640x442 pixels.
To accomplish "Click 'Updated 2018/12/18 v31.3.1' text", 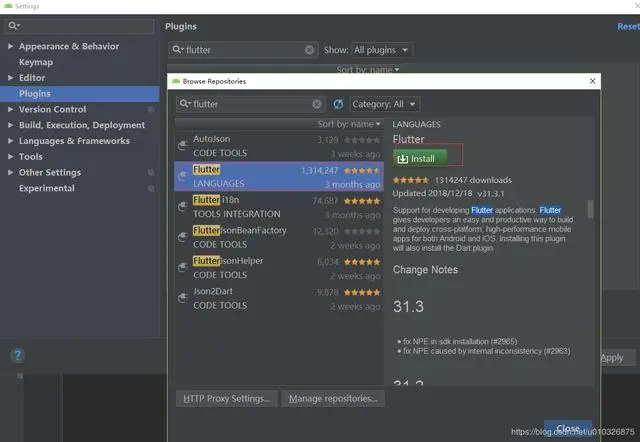I will tap(448, 193).
